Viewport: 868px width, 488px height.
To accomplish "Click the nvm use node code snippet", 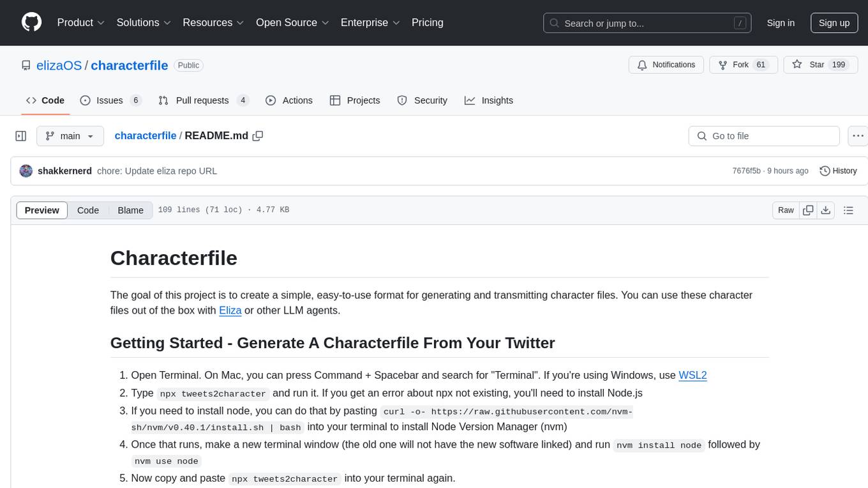I will click(x=167, y=461).
